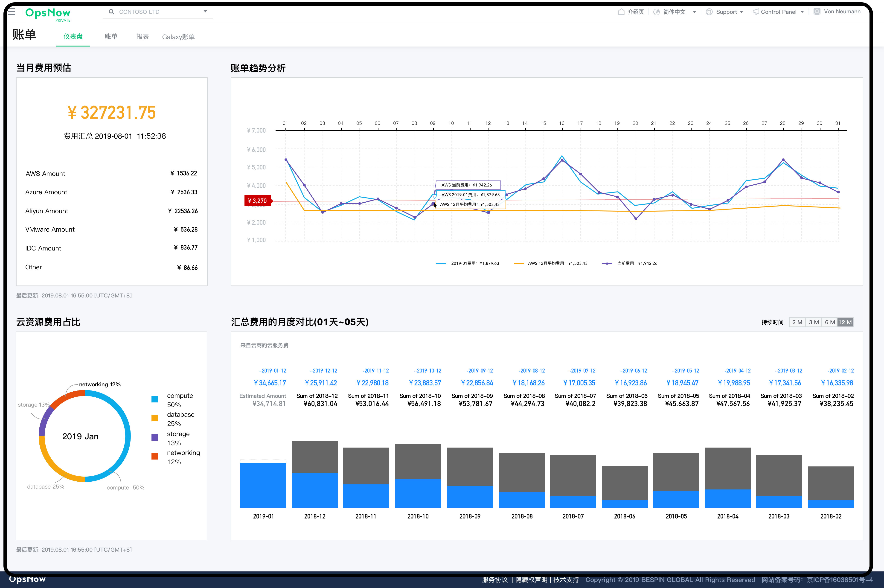Click the ¥327231.75 total estimate

(111, 113)
